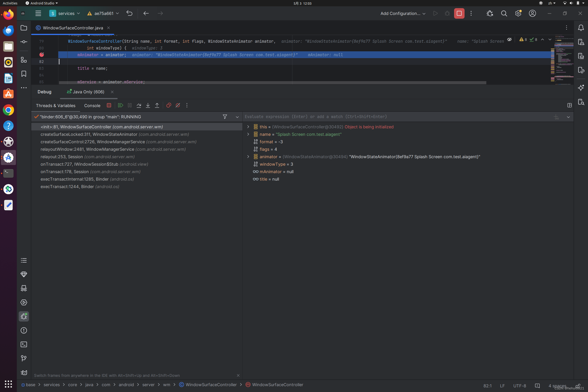Open the services project dropdown
This screenshot has height=392, width=588.
[64, 13]
